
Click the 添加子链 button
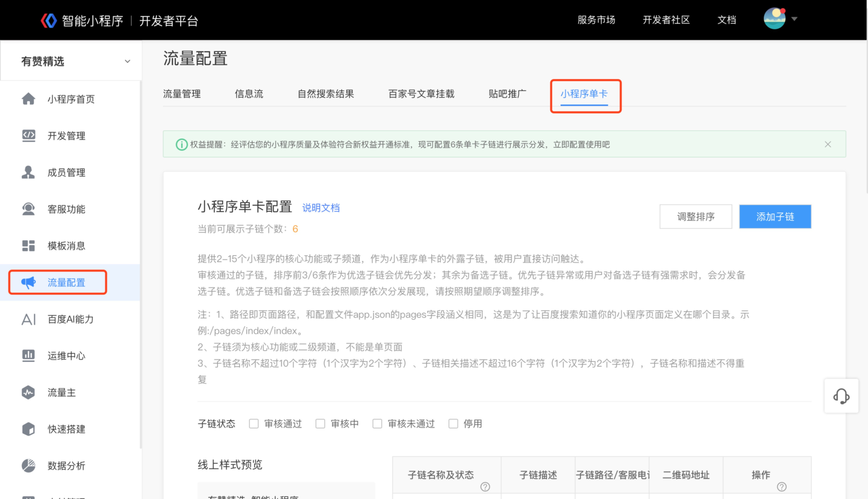pyautogui.click(x=775, y=217)
